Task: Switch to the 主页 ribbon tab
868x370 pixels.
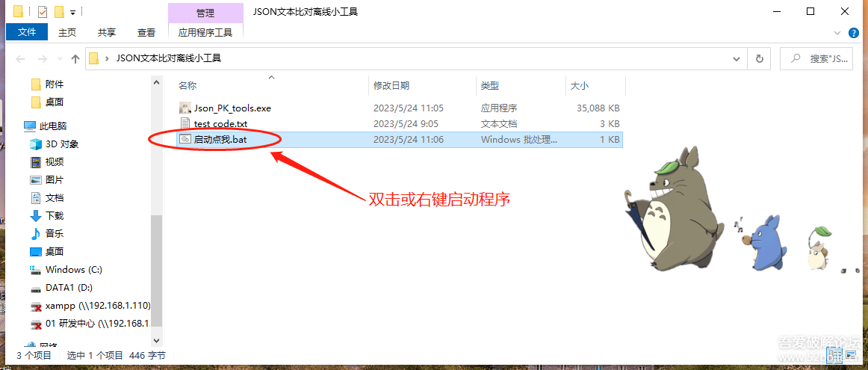Action: (x=67, y=33)
